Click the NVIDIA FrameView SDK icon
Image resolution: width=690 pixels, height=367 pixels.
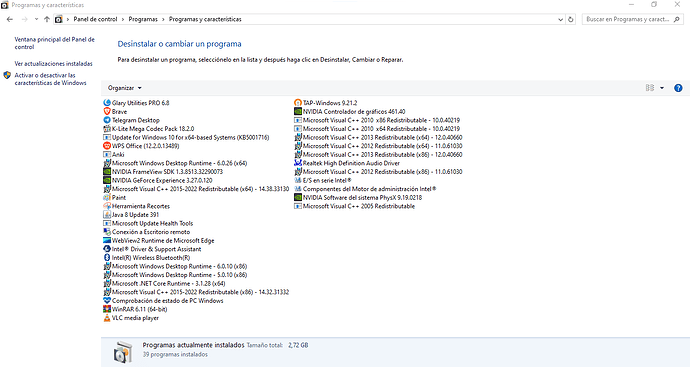coord(106,172)
